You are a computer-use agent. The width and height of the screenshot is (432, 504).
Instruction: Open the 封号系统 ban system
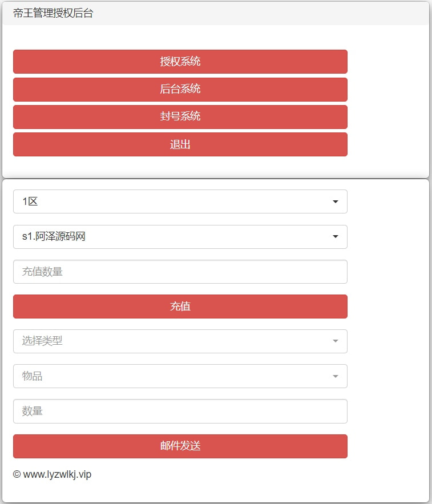tap(180, 117)
